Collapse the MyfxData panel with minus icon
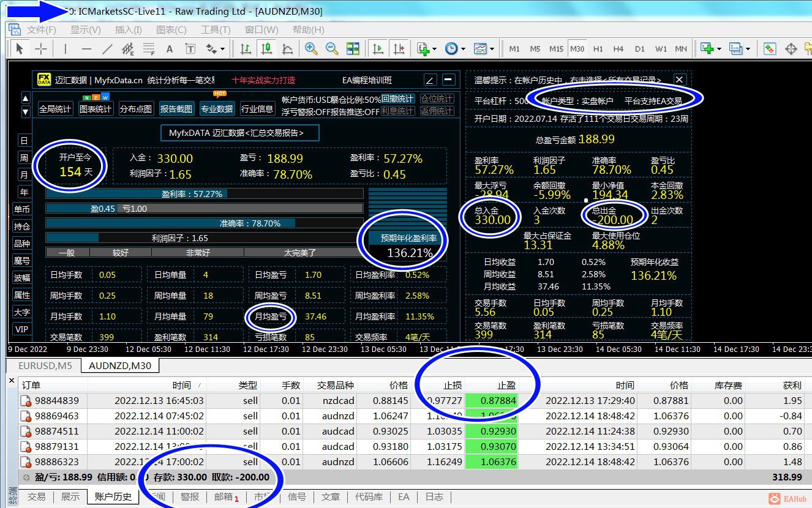Viewport: 812px width, 508px height. pos(449,80)
